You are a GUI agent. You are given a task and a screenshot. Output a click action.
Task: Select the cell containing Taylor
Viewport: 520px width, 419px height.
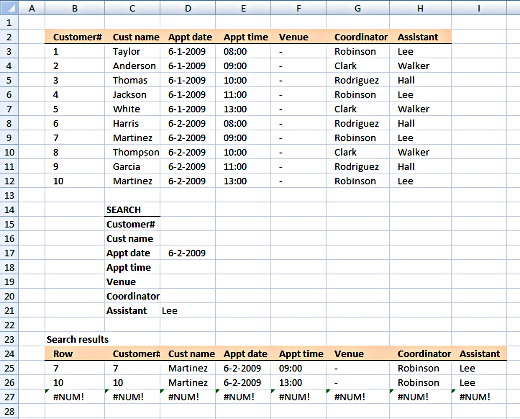[x=132, y=51]
